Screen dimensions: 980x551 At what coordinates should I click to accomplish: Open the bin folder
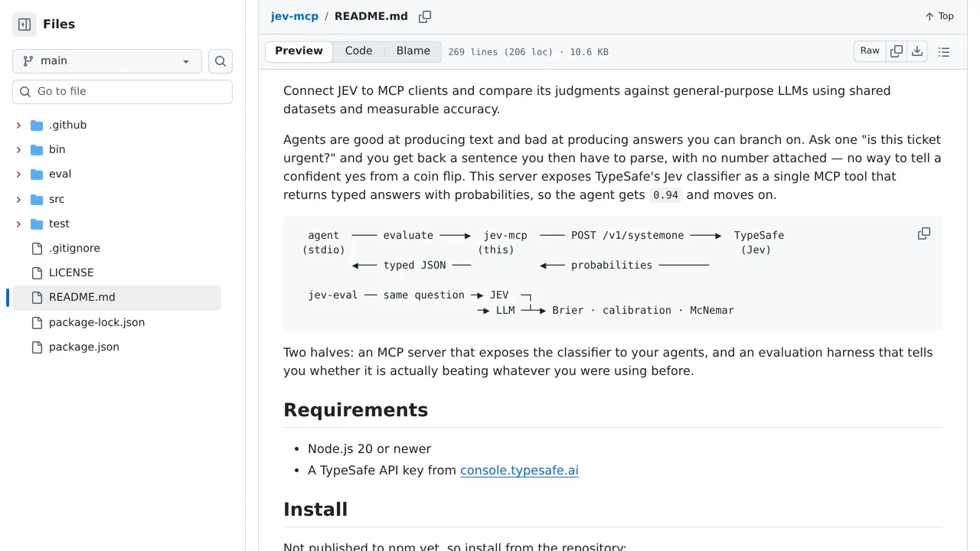pyautogui.click(x=57, y=150)
